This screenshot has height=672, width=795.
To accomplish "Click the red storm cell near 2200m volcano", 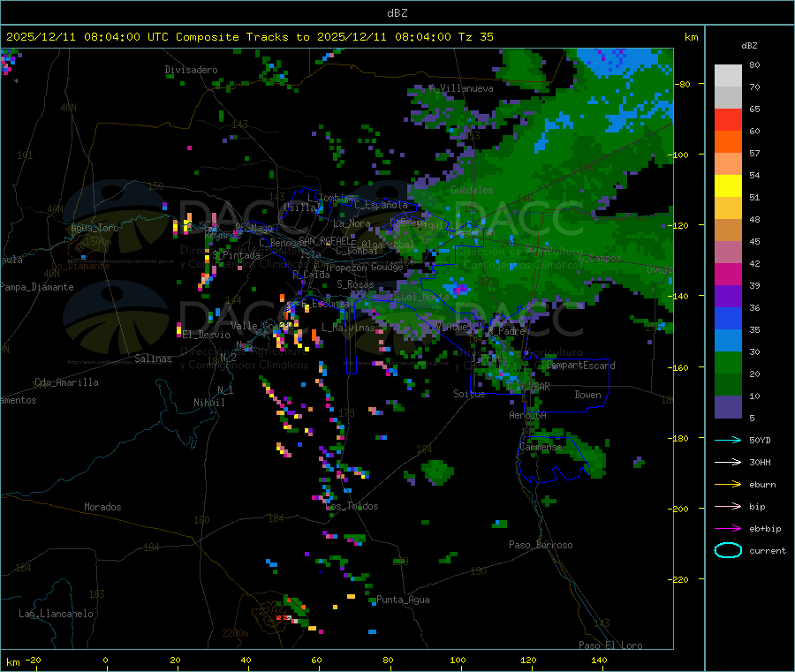I will tap(285, 618).
